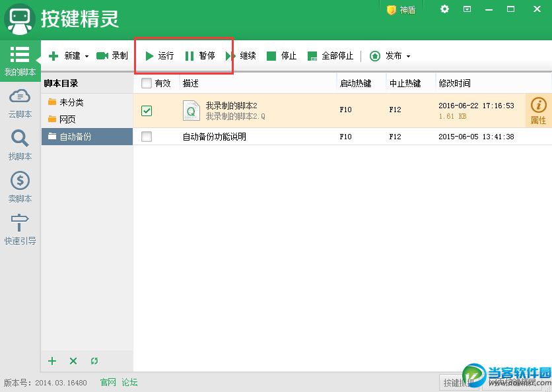Expand the 发布 publish dropdown arrow
This screenshot has height=392, width=552.
click(408, 57)
